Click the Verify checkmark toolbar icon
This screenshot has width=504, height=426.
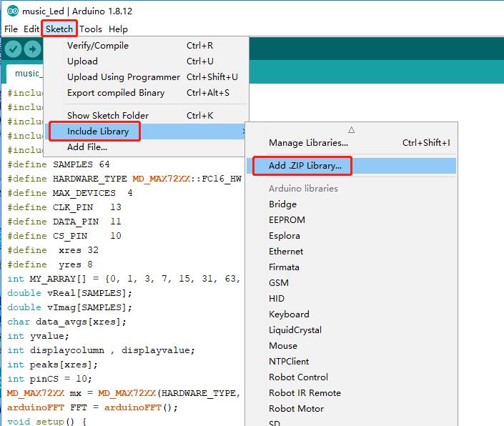pos(14,49)
